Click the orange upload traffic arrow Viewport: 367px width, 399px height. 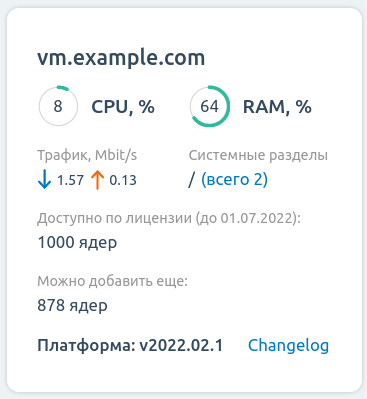[97, 180]
